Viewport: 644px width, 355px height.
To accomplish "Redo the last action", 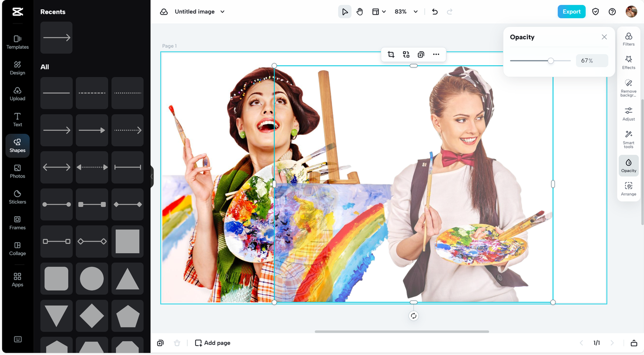I will pos(450,12).
